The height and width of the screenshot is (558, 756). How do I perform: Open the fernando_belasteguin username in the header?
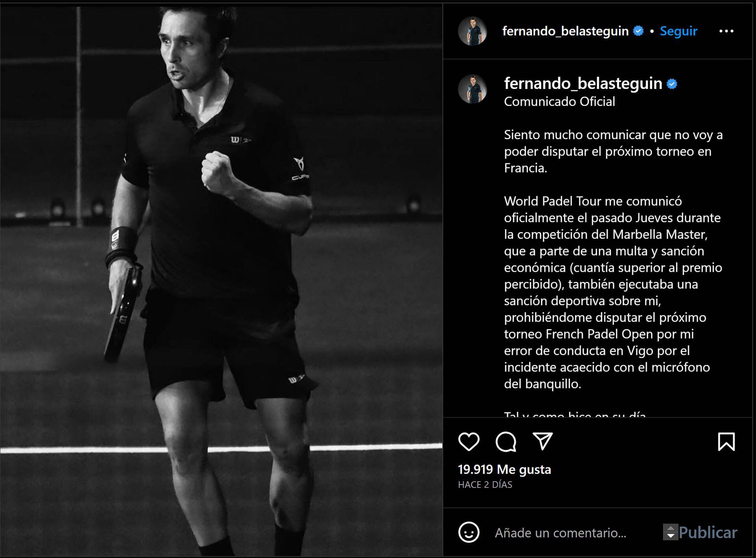(565, 31)
